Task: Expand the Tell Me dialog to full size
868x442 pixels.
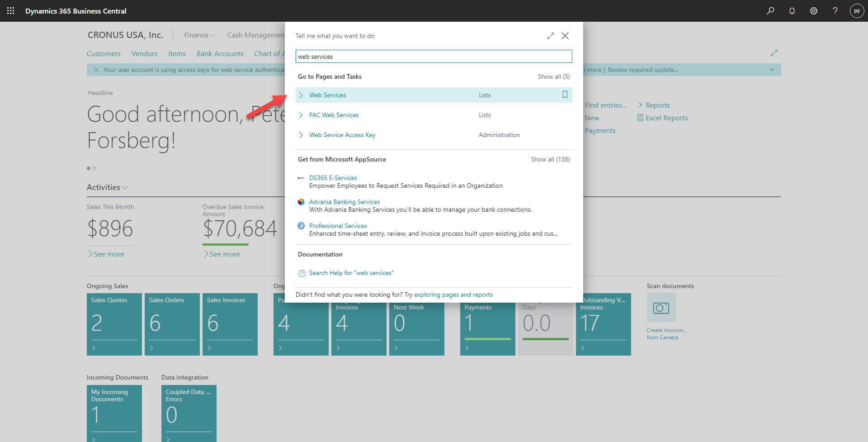Action: [x=550, y=36]
